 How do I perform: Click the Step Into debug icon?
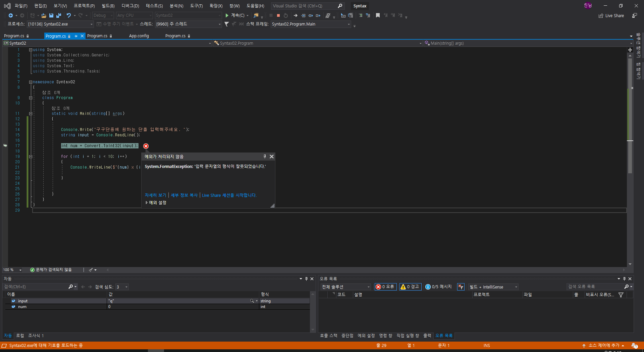tap(303, 15)
